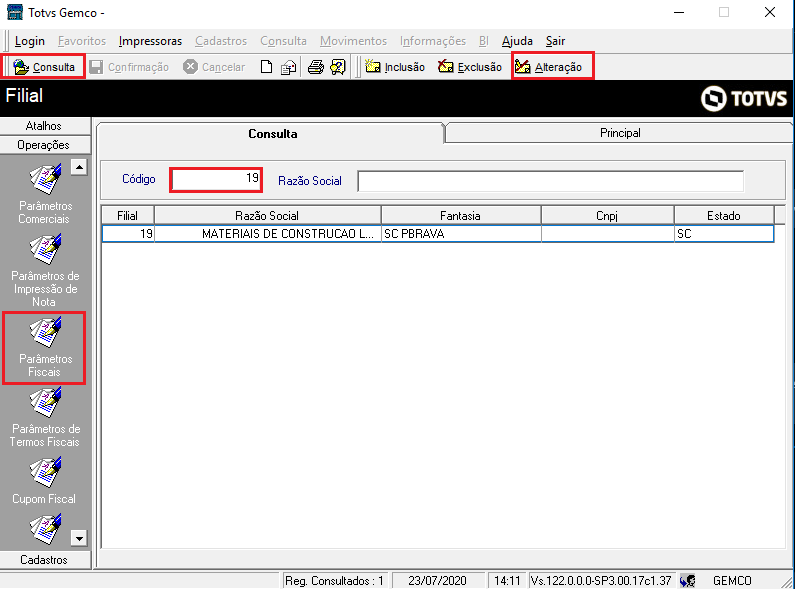Click the date 23/07/2020 in status bar
The image size is (795, 589).
tap(437, 580)
